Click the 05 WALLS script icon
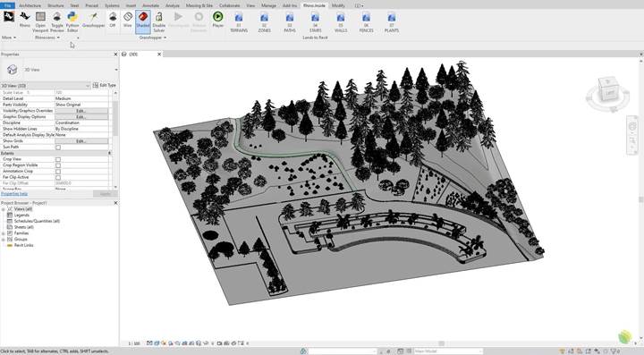Viewport: 644px width, 355px height. point(341,22)
